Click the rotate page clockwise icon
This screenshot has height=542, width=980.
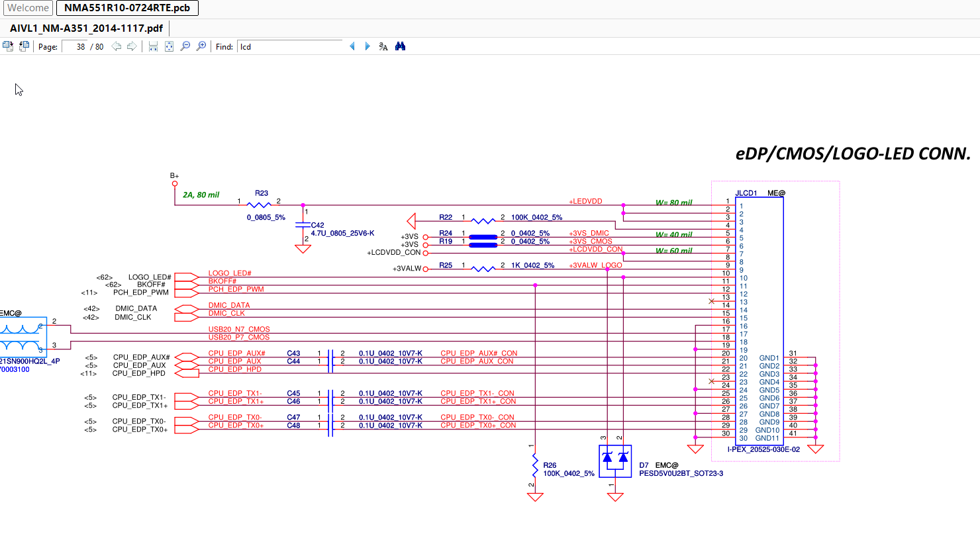[x=8, y=46]
